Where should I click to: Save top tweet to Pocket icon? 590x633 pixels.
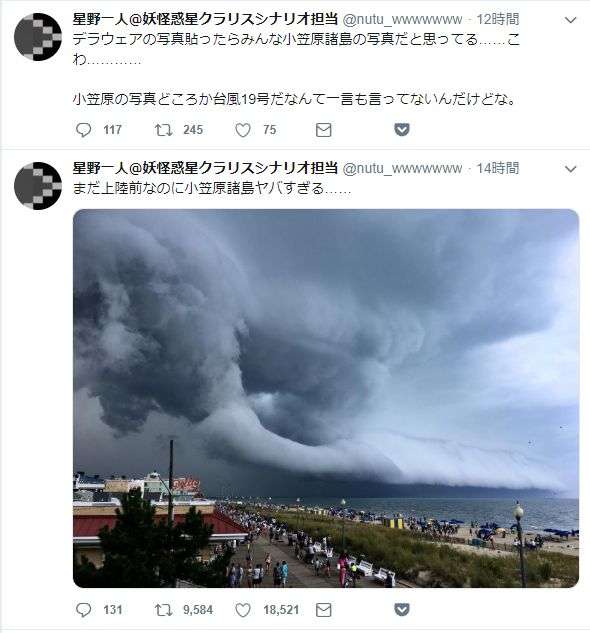pos(402,130)
